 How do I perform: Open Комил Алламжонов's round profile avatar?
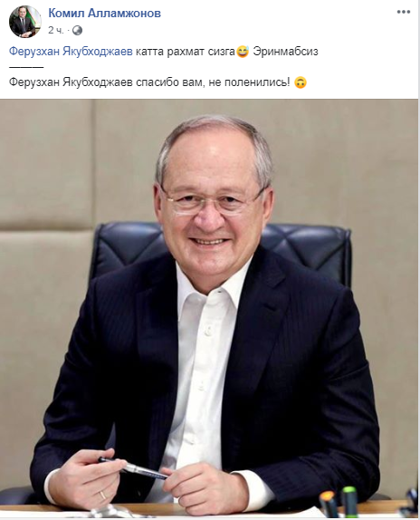(25, 22)
